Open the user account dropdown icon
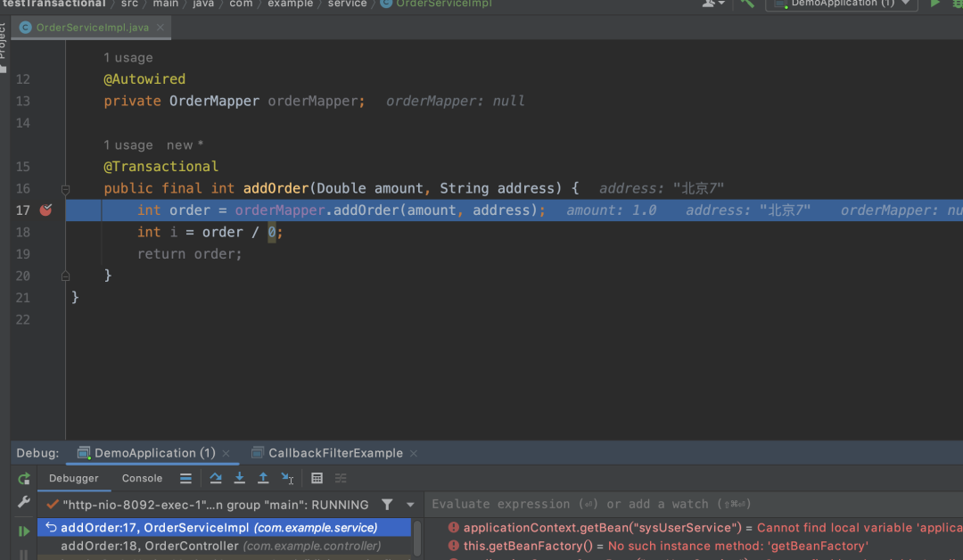Screen dimensions: 963x560 [713, 3]
